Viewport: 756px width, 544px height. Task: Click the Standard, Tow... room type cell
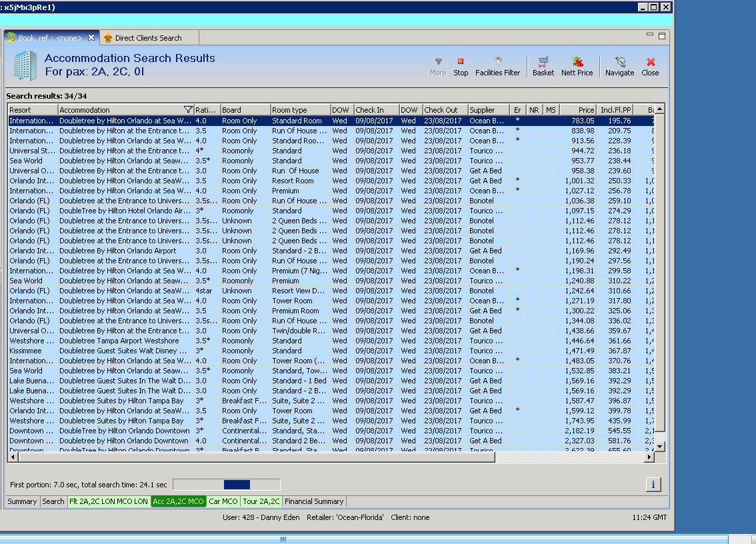tap(299, 371)
